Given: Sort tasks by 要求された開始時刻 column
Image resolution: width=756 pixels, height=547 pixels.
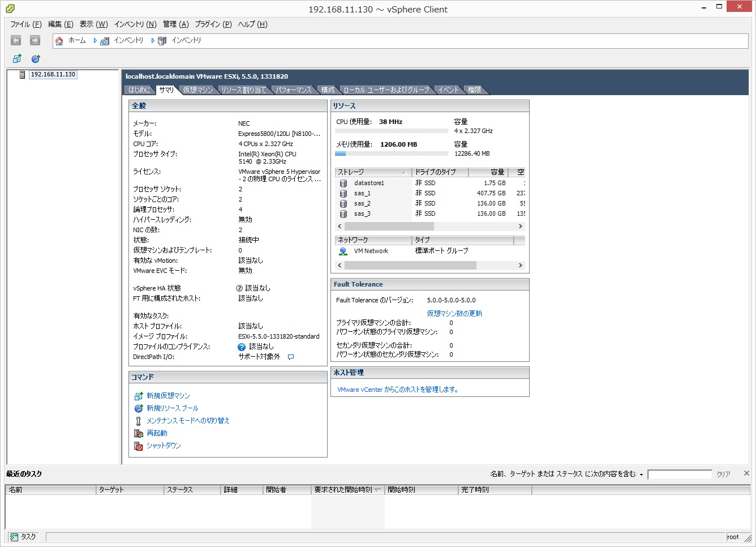Looking at the screenshot, I should 347,490.
